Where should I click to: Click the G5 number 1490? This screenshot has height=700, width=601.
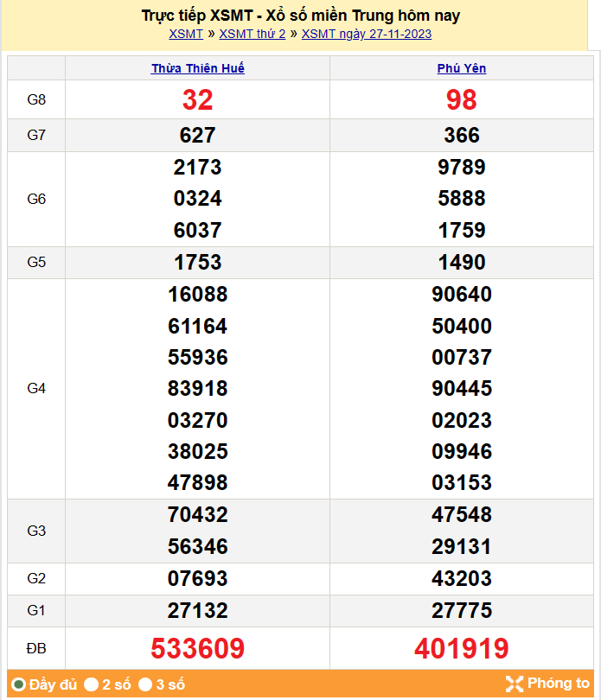coord(462,262)
